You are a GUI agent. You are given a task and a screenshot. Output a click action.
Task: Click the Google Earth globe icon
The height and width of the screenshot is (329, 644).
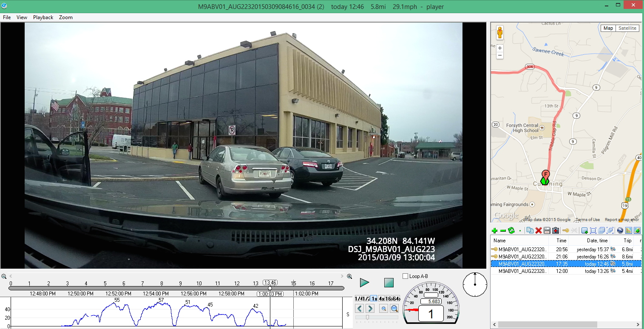pyautogui.click(x=620, y=230)
